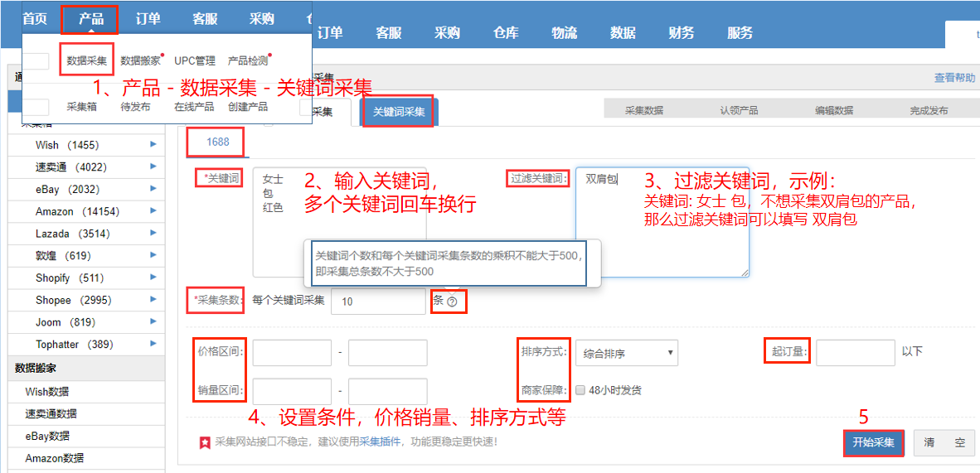Click the 开始采集 button
Viewport: 980px width, 473px height.
pyautogui.click(x=874, y=443)
